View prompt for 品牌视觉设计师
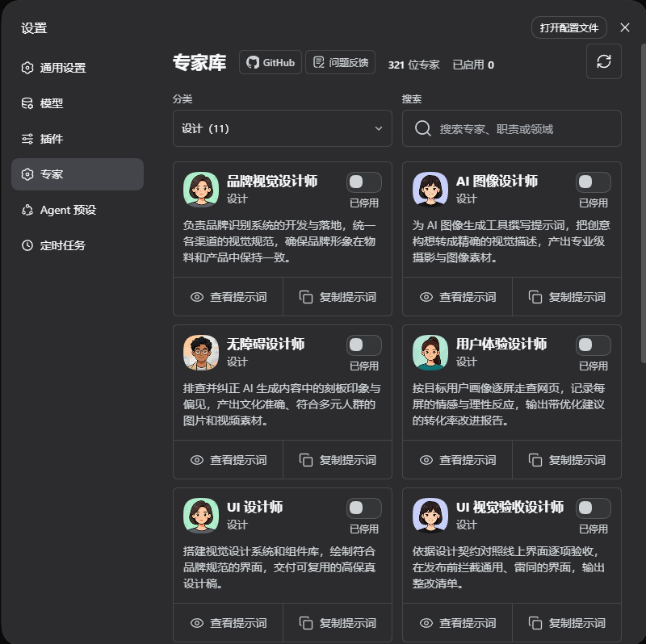646x644 pixels. [229, 297]
